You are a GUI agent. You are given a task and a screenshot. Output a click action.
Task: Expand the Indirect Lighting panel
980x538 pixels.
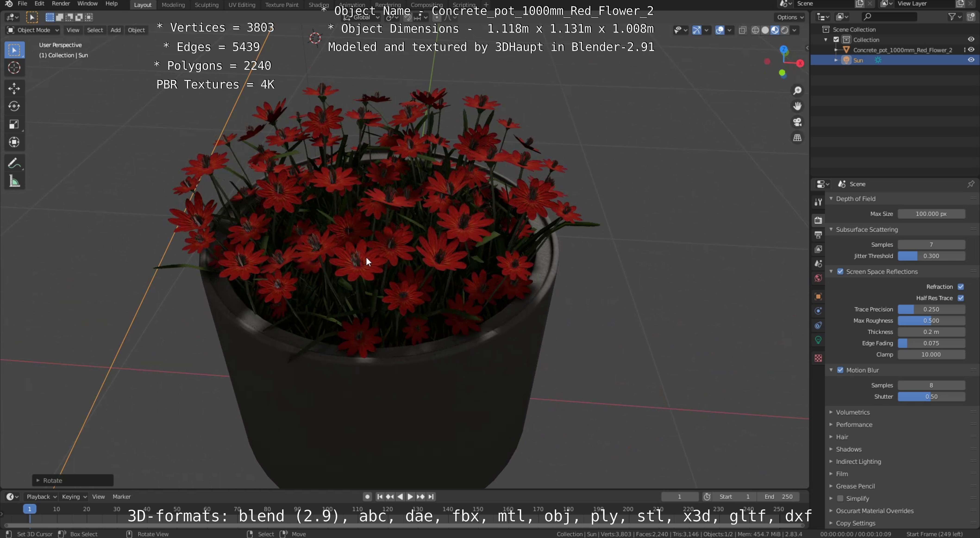(858, 462)
